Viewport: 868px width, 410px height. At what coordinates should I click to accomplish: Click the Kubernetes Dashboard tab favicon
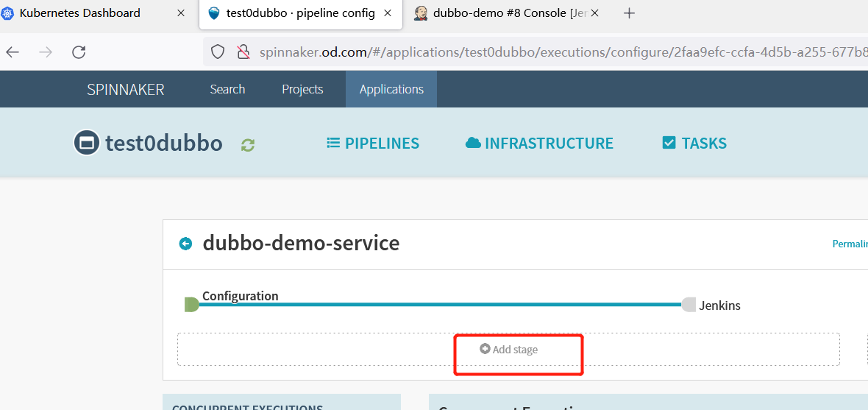coord(8,13)
